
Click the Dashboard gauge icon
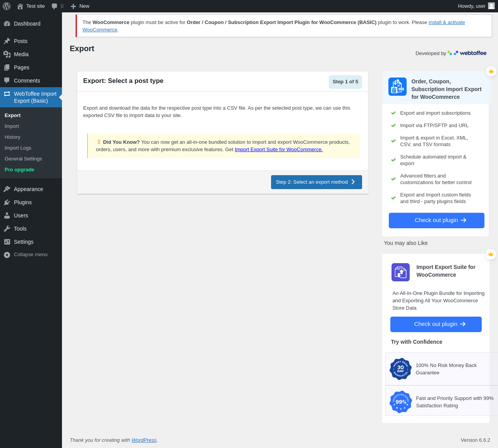(7, 24)
